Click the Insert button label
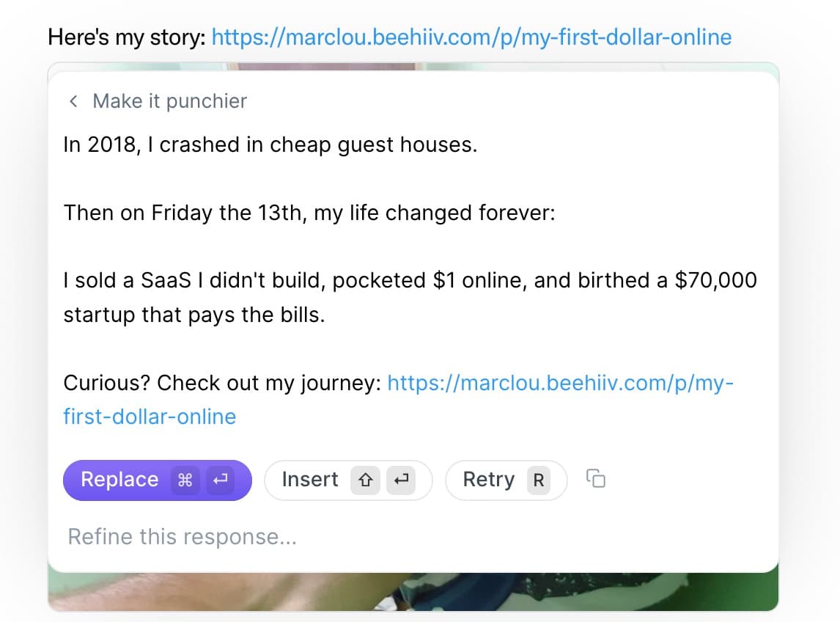 point(310,480)
